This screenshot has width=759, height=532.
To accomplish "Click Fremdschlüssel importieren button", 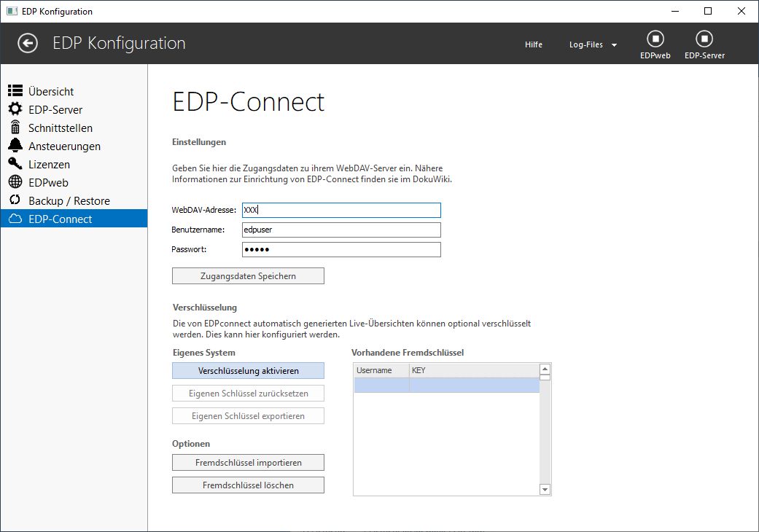I will pyautogui.click(x=248, y=463).
